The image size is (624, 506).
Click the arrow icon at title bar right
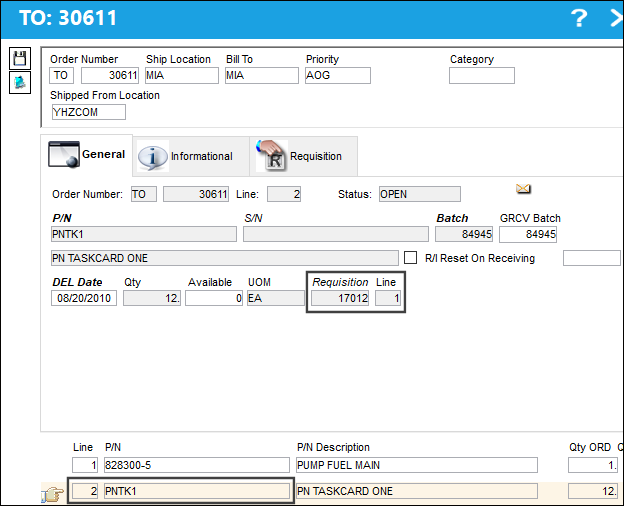point(616,18)
